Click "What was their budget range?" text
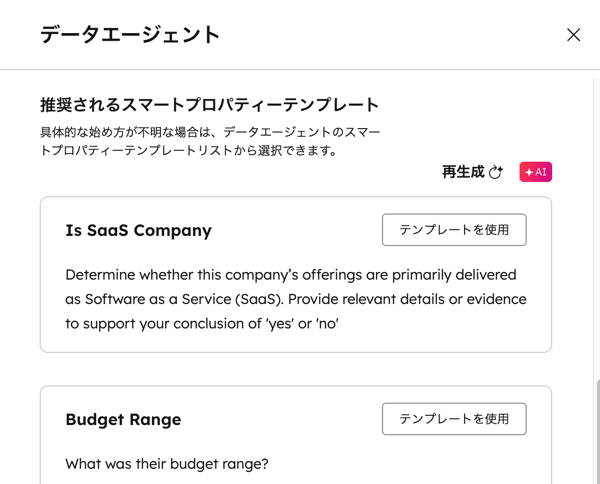The image size is (600, 484). point(167,463)
